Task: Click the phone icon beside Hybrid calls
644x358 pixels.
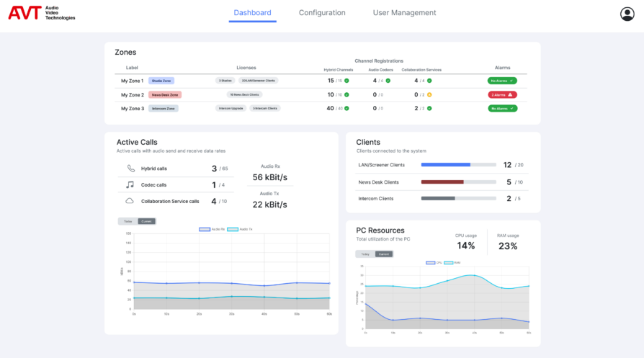Action: tap(130, 169)
